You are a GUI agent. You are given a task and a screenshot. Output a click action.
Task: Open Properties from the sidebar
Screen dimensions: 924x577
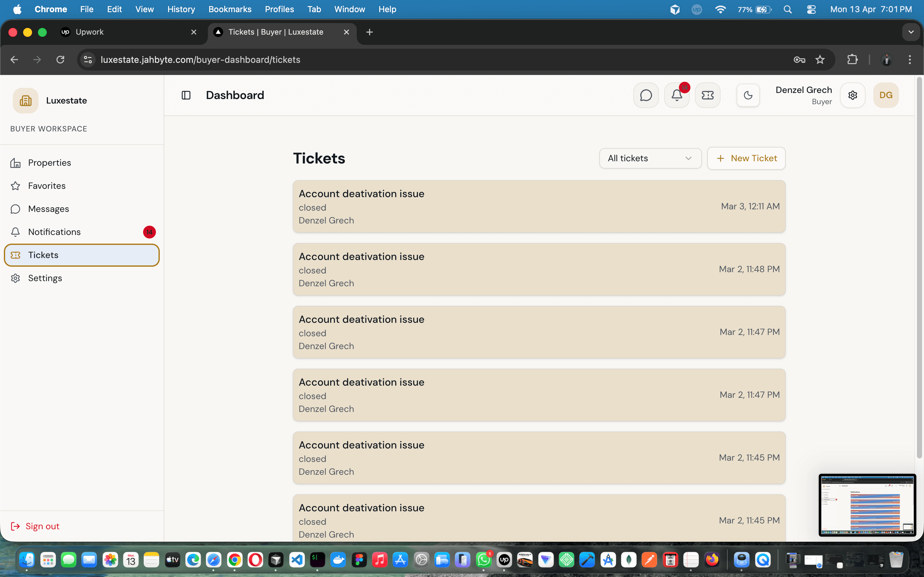pyautogui.click(x=49, y=162)
